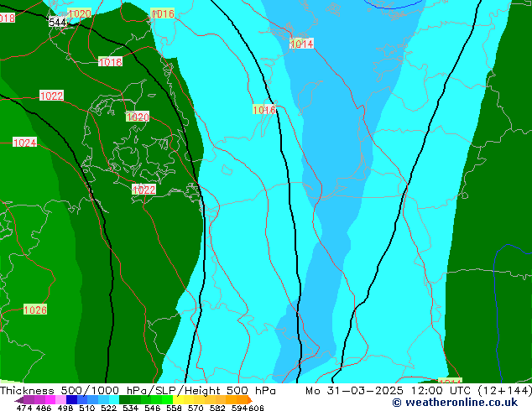Image resolution: width=532 pixels, height=411 pixels.
Task: Click legend value 522
Action: [108, 408]
